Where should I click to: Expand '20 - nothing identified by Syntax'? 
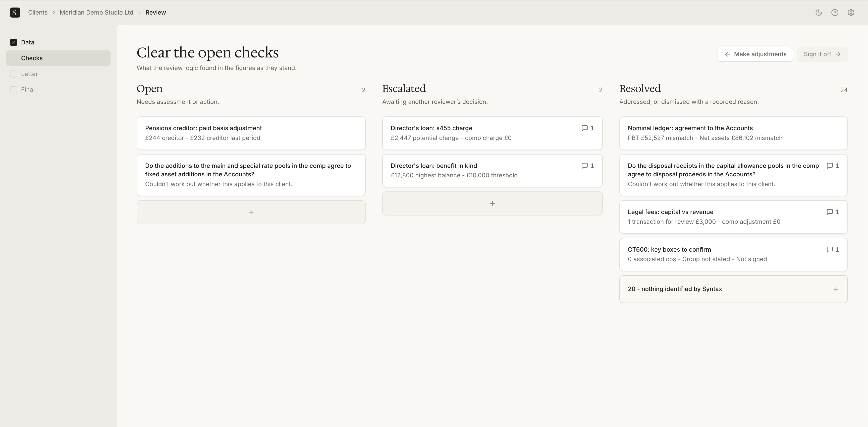pos(733,289)
